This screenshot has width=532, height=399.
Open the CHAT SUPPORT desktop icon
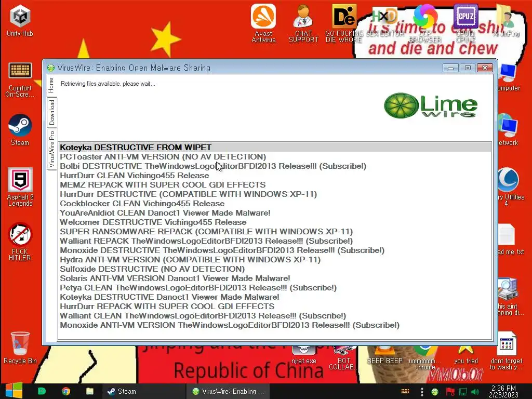[303, 23]
